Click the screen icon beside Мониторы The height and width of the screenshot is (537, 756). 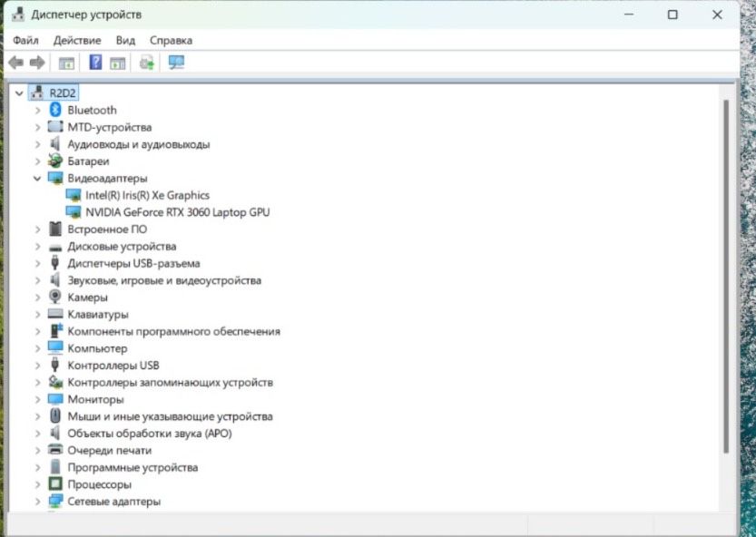(x=55, y=399)
